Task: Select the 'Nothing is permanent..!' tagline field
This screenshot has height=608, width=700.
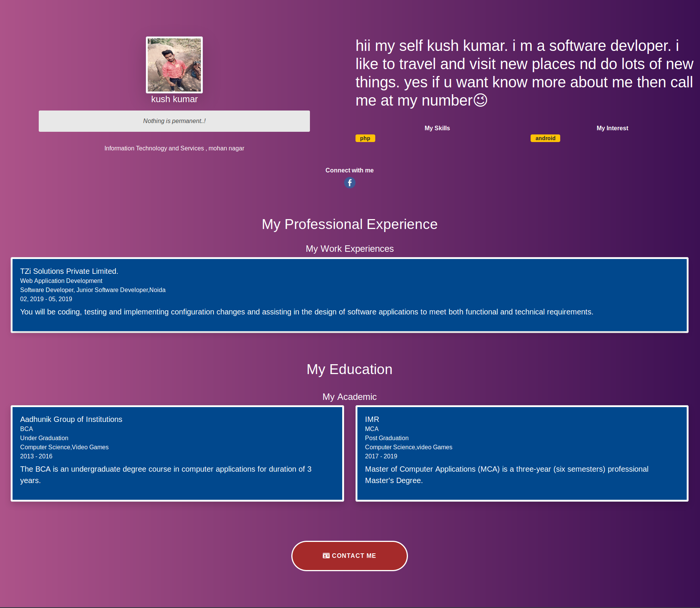Action: [x=174, y=121]
